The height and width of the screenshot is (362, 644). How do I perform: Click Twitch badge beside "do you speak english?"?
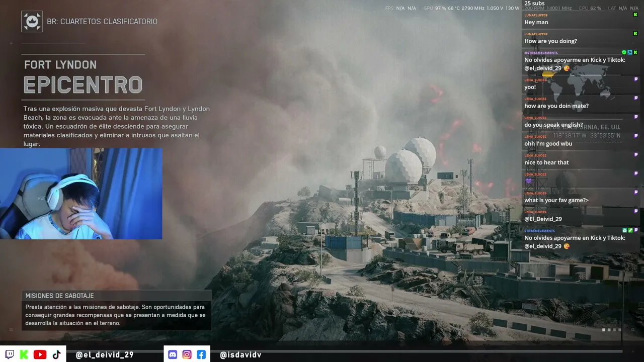636,117
